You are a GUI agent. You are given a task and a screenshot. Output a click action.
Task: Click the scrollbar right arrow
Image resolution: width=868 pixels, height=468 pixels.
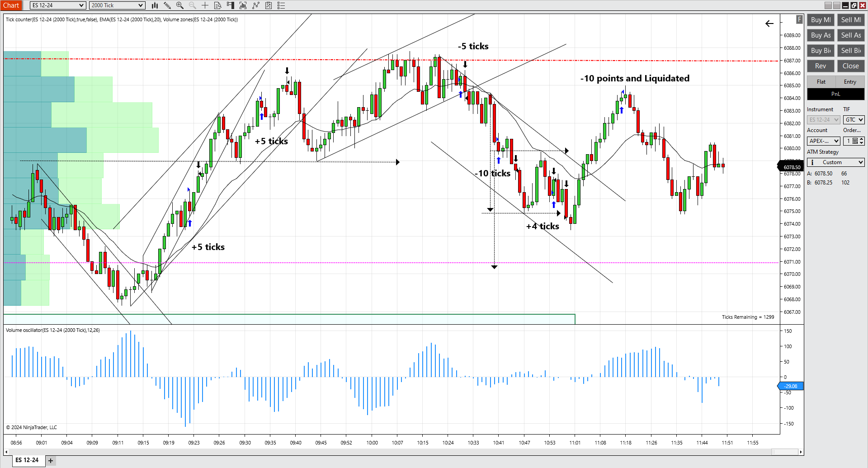(801, 452)
